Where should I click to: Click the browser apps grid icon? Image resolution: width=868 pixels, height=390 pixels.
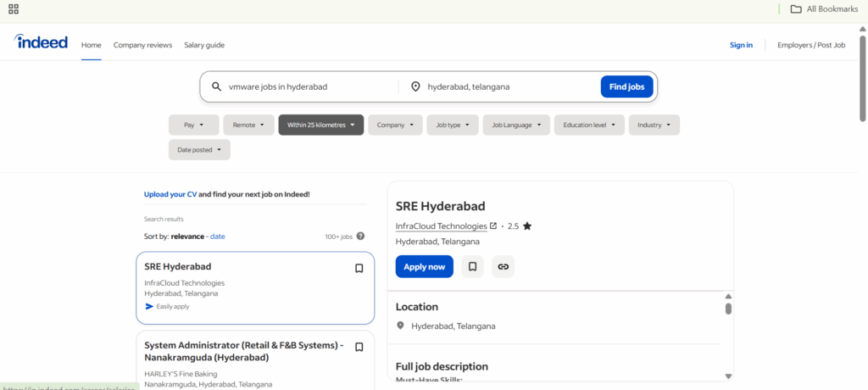coord(14,9)
